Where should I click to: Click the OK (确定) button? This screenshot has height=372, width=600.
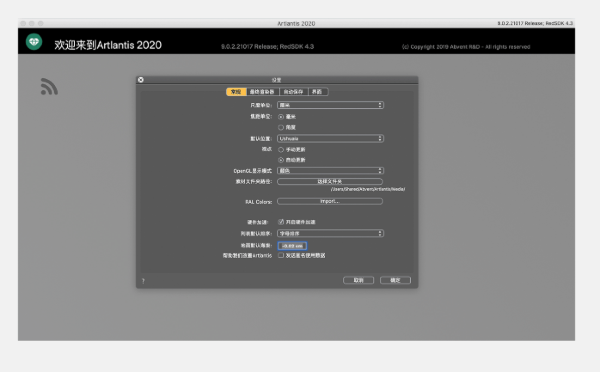coord(395,280)
